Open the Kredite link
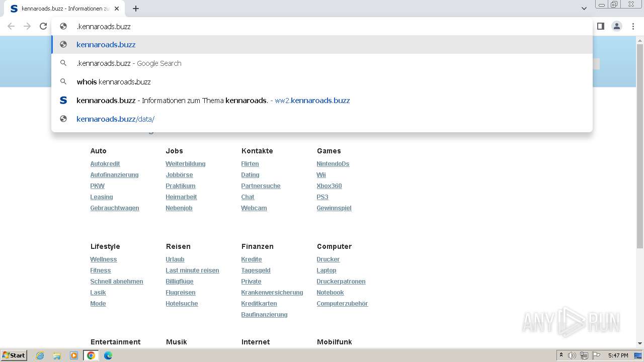 pos(251,259)
